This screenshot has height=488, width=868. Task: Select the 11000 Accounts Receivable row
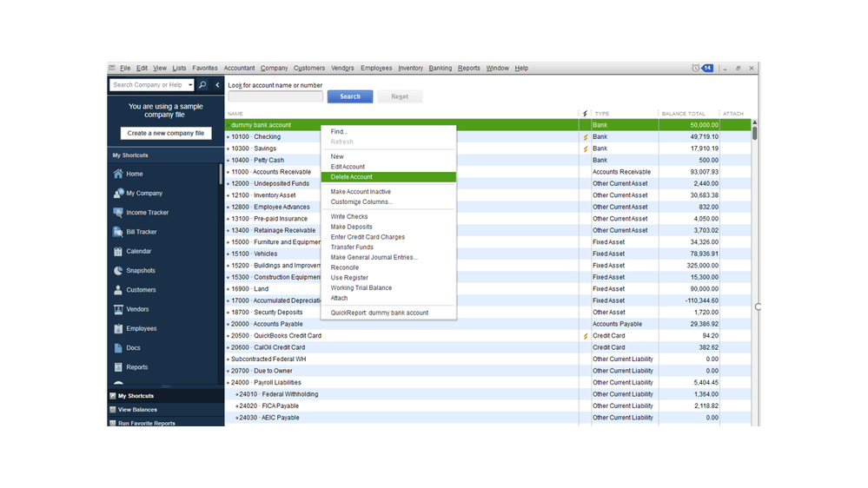[x=487, y=172]
